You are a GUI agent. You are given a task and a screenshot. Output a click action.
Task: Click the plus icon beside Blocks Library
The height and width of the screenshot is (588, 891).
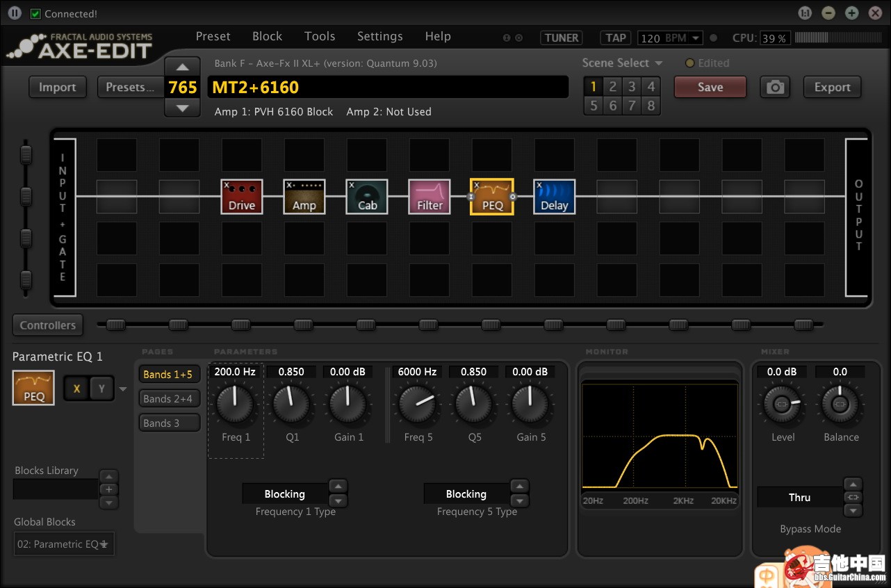tap(108, 489)
